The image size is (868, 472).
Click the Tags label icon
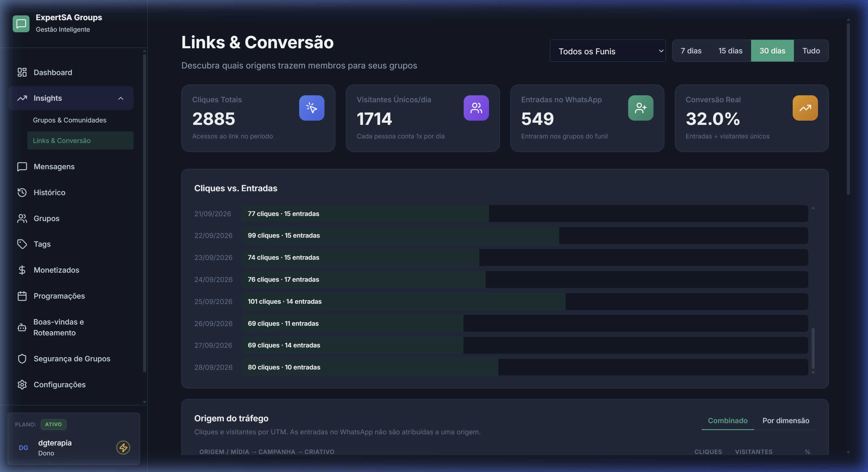coord(22,244)
